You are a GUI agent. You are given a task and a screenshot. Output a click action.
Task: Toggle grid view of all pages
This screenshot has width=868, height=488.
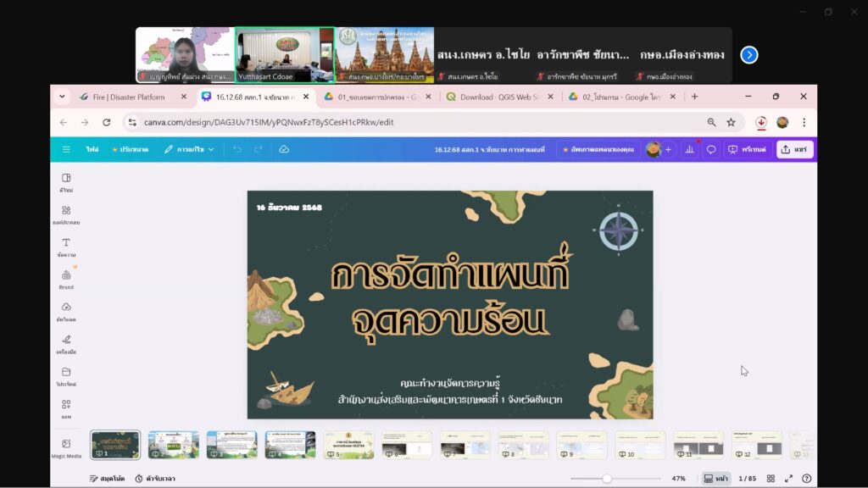pyautogui.click(x=772, y=478)
